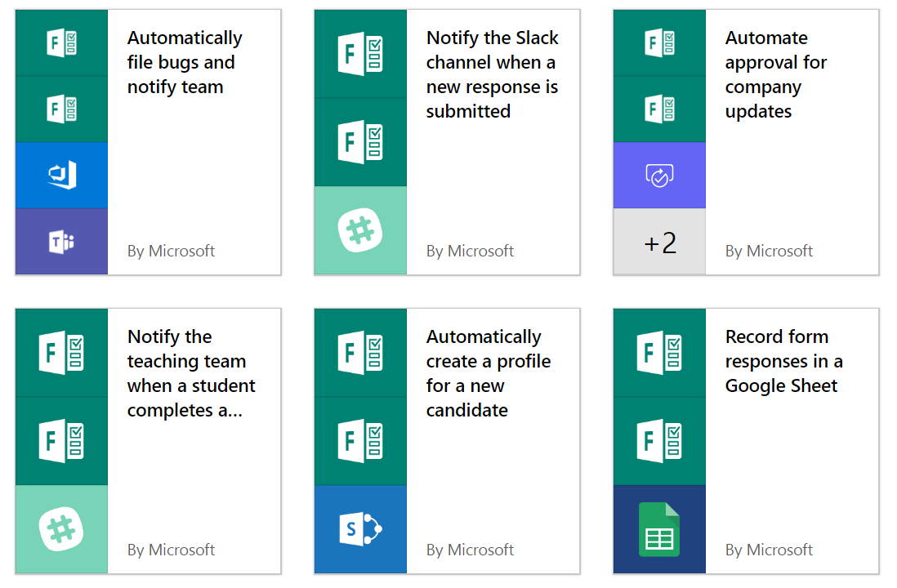Select 'Record form responses in a Google Sheet'
This screenshot has height=588, width=897.
783,361
